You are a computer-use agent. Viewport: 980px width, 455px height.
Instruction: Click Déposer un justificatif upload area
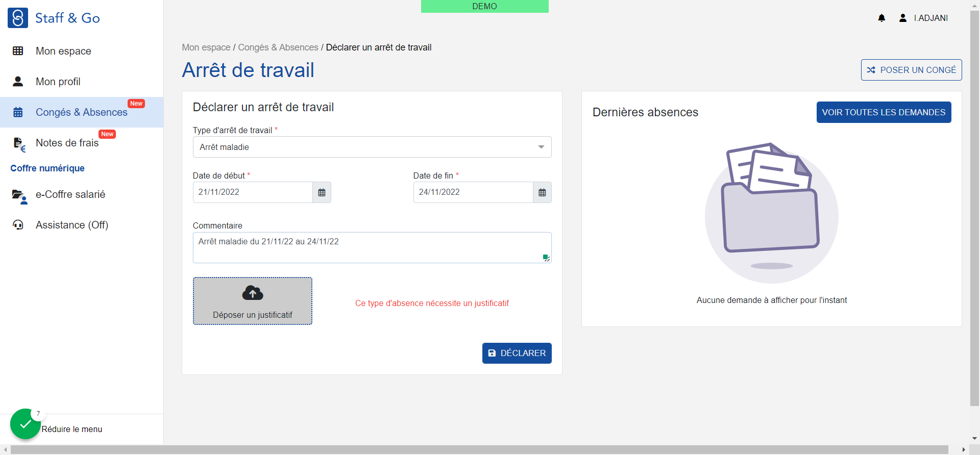point(253,301)
